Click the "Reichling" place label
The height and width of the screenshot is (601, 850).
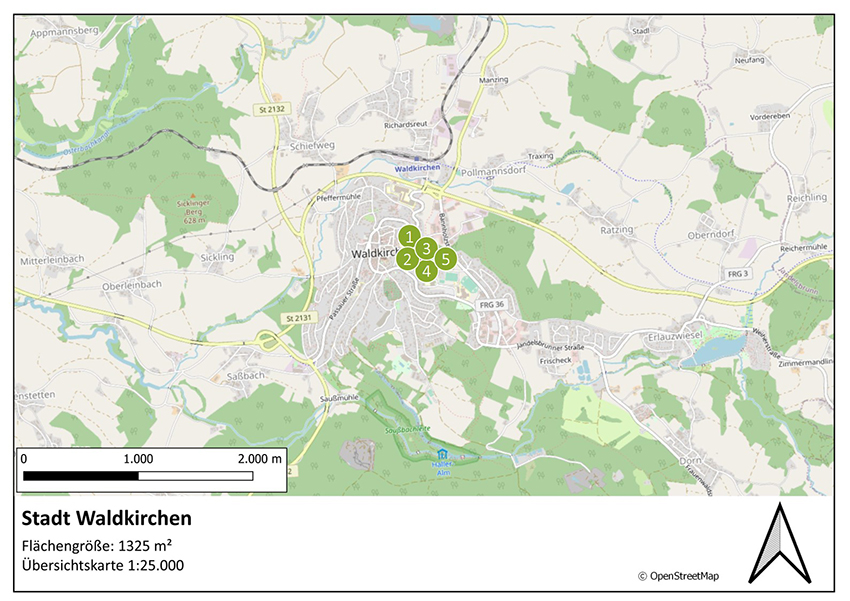807,198
